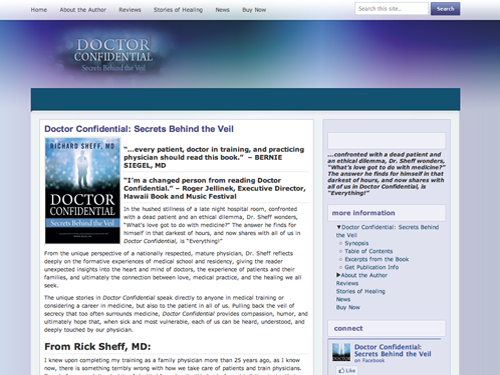Open Doctor Confidential Facebook page title link

(x=393, y=350)
